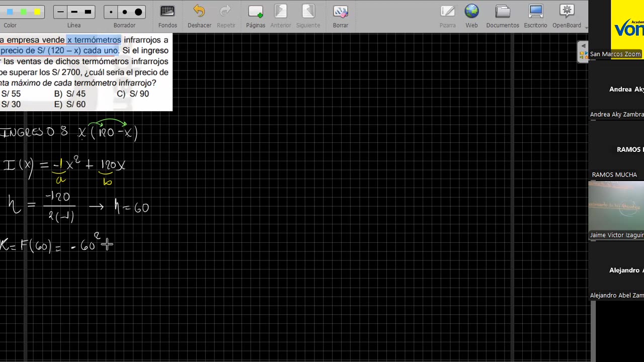
Task: Expand the toolbar overflow arrow
Action: click(586, 27)
